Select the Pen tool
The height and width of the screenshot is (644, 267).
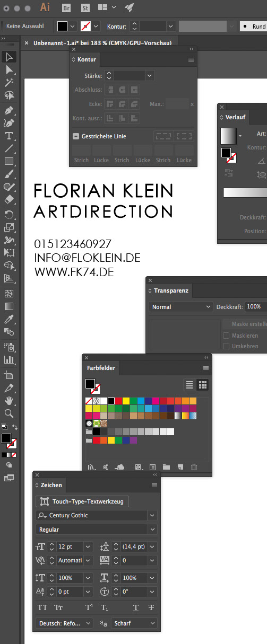9,110
